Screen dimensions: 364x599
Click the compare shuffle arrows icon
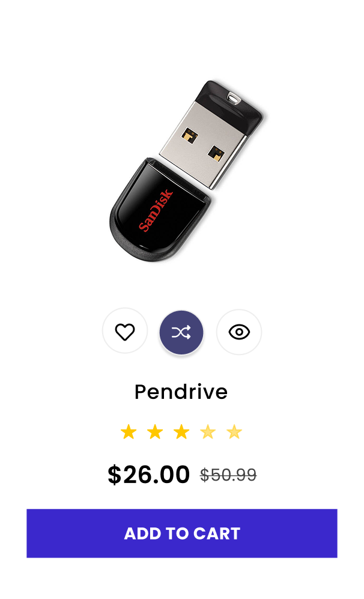point(181,332)
